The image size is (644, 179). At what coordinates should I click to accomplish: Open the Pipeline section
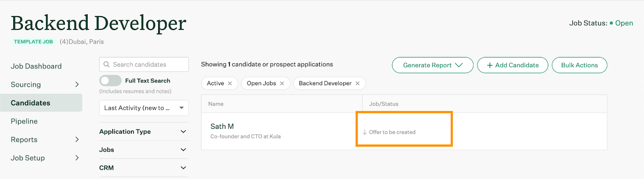[x=24, y=121]
